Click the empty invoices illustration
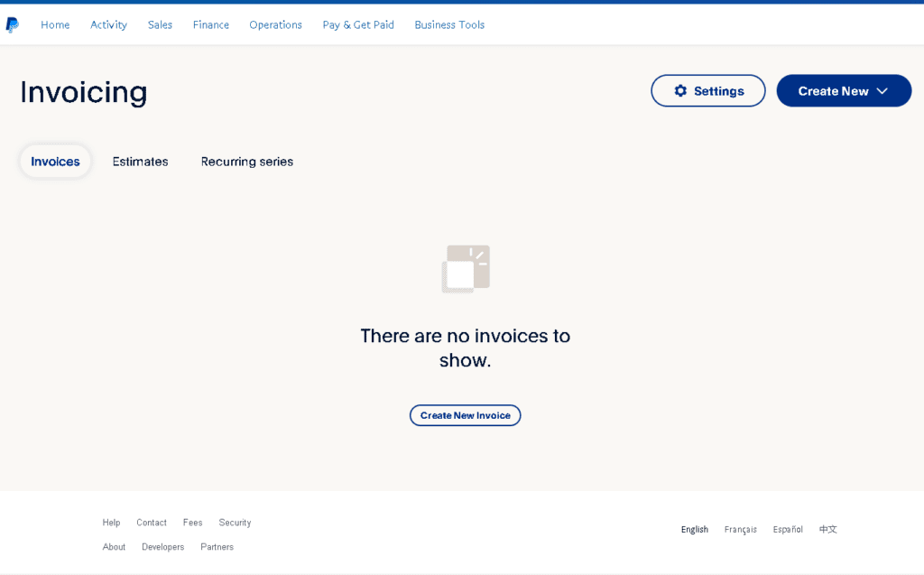924x575 pixels. [466, 269]
